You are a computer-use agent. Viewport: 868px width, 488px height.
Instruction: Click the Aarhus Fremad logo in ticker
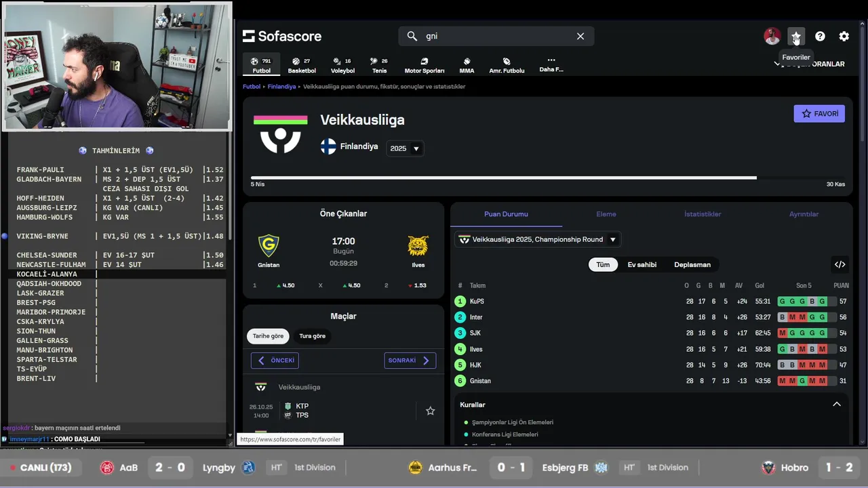415,468
